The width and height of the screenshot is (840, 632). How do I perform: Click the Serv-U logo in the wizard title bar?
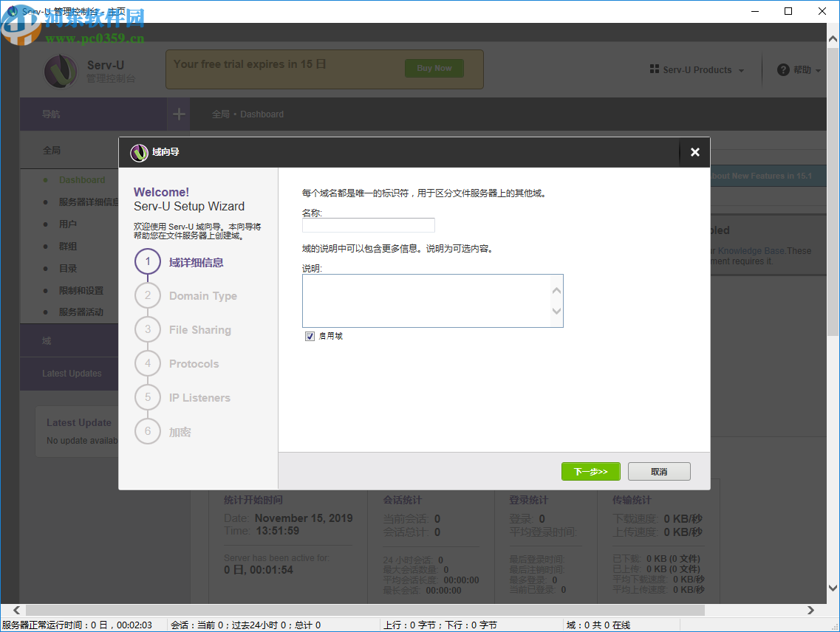coord(140,153)
